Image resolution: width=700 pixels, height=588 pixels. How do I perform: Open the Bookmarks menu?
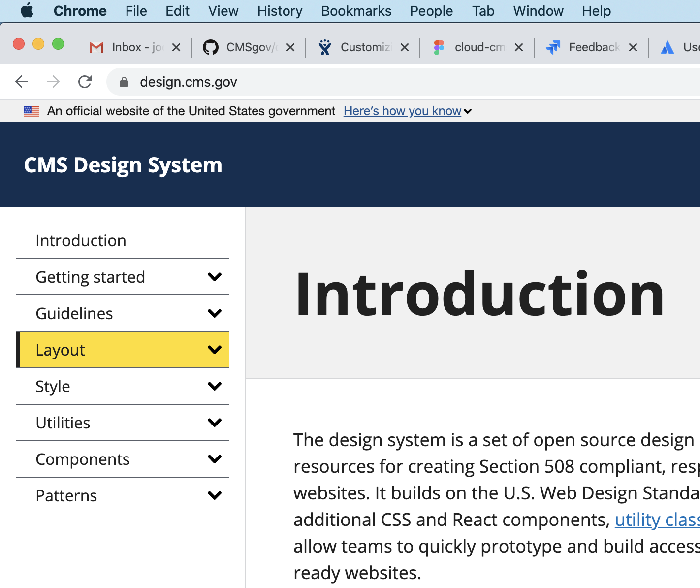click(x=356, y=11)
